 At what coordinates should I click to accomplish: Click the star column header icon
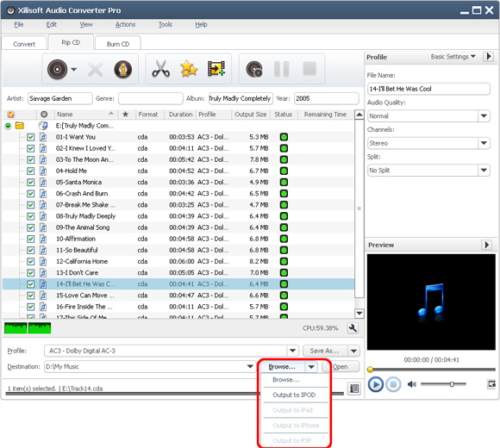pyautogui.click(x=125, y=114)
